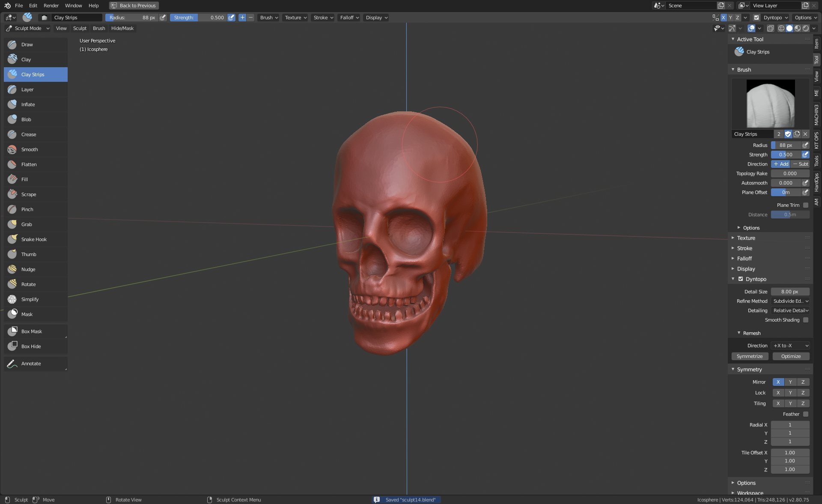
Task: Toggle Mirror Y symmetry button
Action: [x=790, y=382]
